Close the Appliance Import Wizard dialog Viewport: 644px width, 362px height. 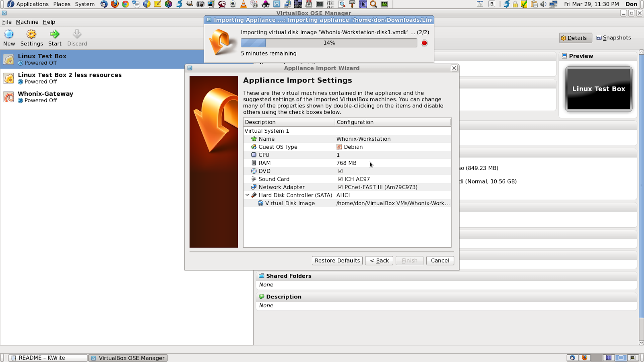click(x=454, y=68)
